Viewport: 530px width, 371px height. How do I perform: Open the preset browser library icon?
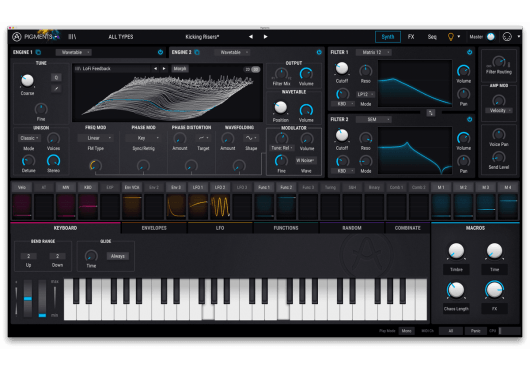(72, 36)
